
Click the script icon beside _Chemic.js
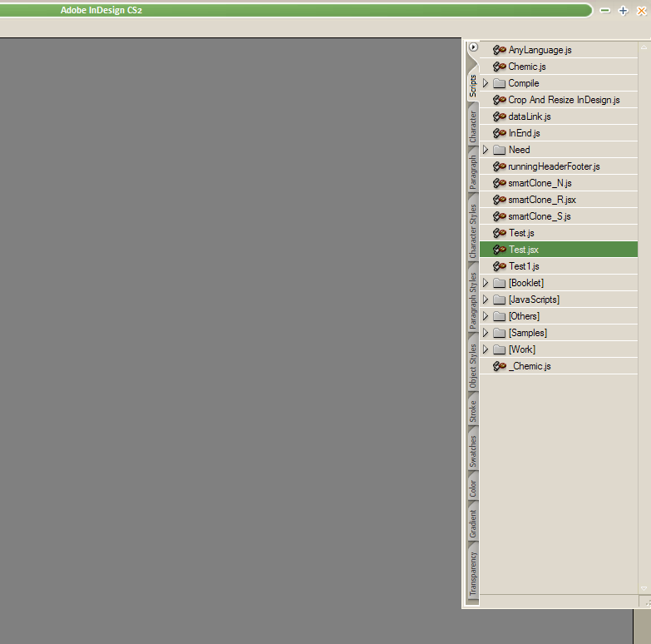tap(499, 366)
